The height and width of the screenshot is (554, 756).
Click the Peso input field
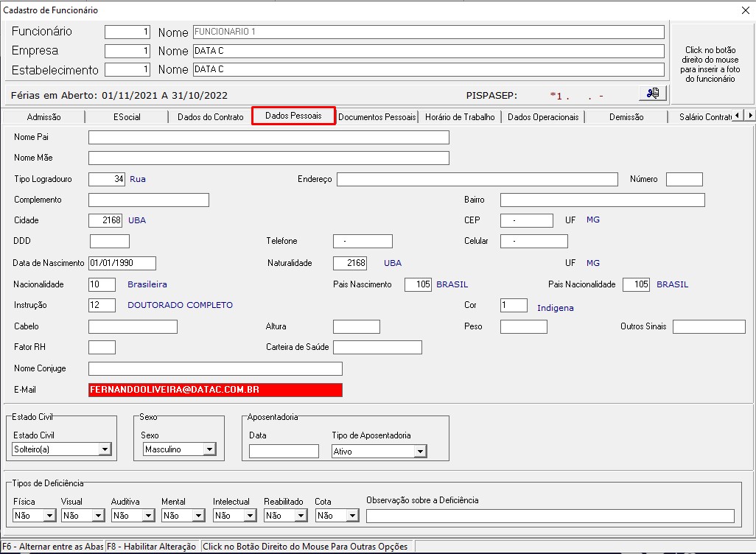coord(524,327)
